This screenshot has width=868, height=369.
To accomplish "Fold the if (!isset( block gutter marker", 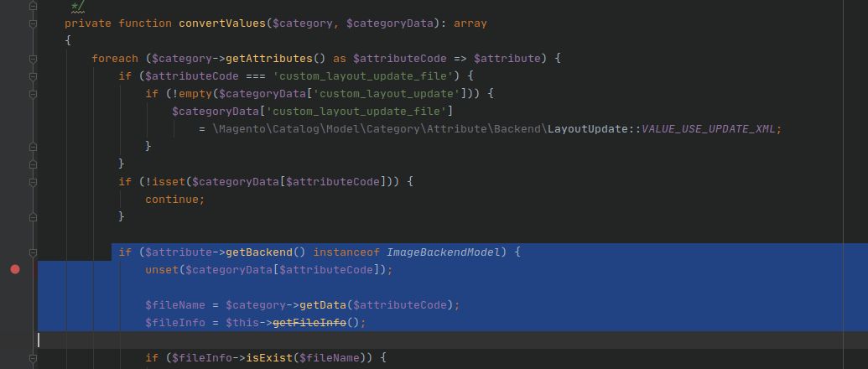I will point(33,182).
